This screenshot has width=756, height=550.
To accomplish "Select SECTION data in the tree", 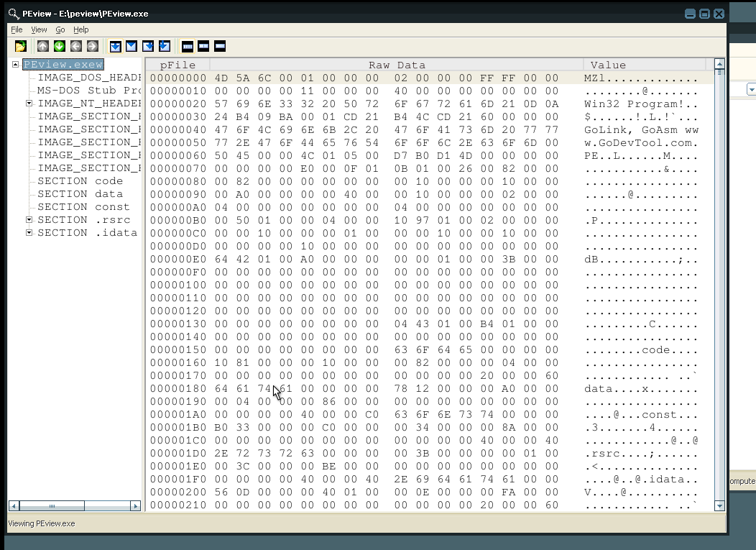I will pos(80,194).
